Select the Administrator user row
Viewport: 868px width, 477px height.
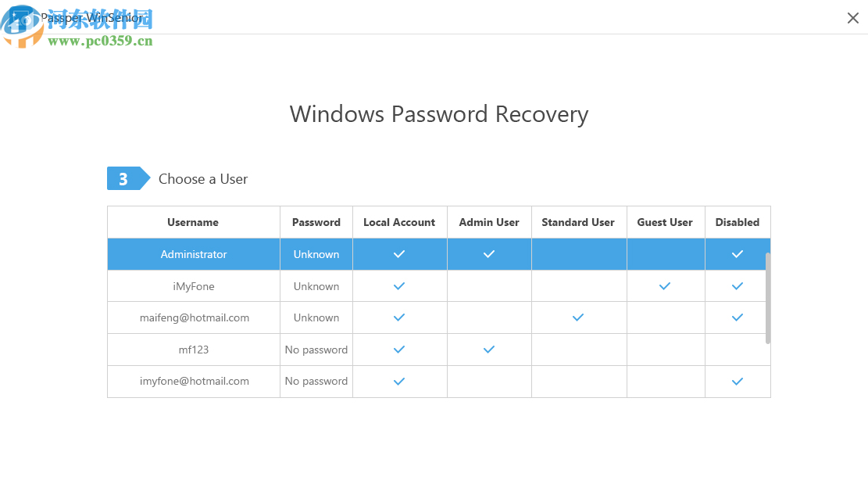click(194, 254)
